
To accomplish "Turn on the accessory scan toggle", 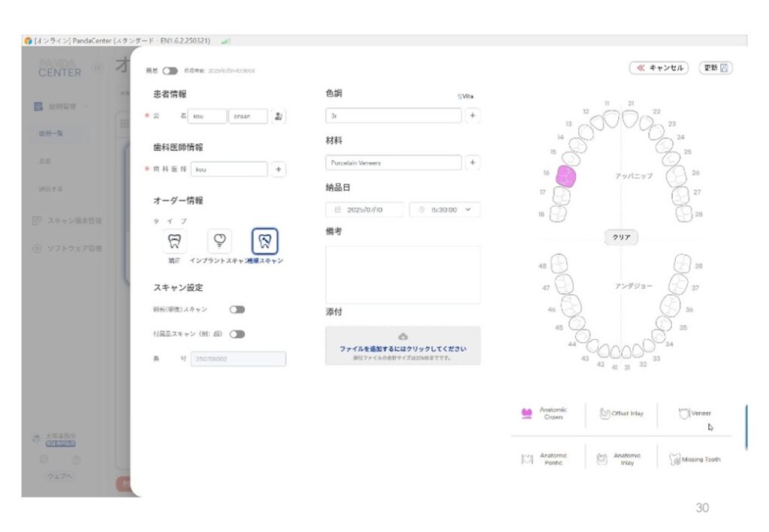I will [x=237, y=334].
